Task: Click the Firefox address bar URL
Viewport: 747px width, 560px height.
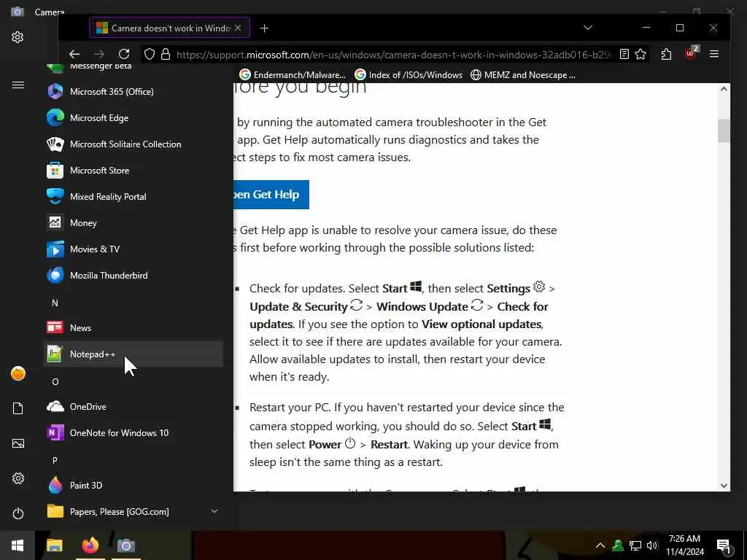Action: coord(393,54)
